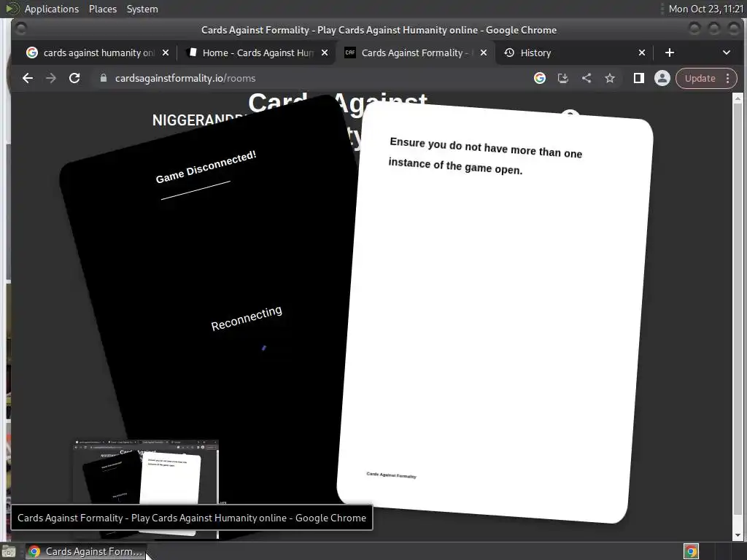Screen dimensions: 747x560
Task: Open the Applications menu
Action: (x=52, y=9)
